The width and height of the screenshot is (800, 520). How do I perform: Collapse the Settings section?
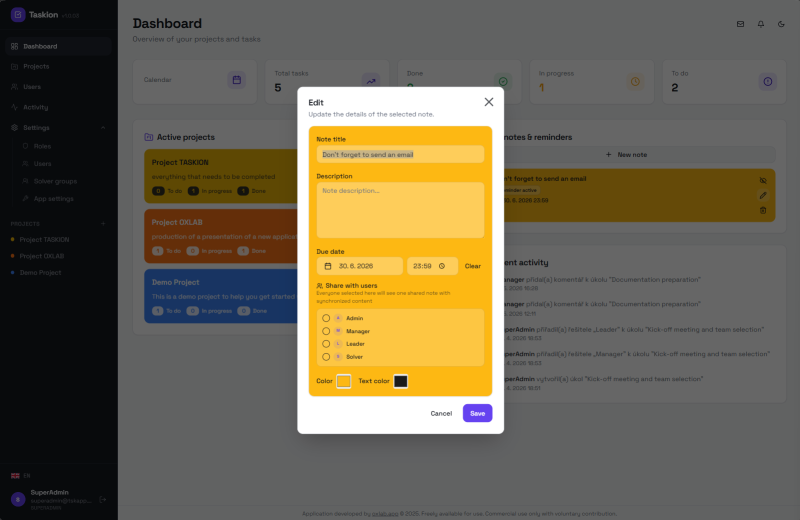click(59, 128)
